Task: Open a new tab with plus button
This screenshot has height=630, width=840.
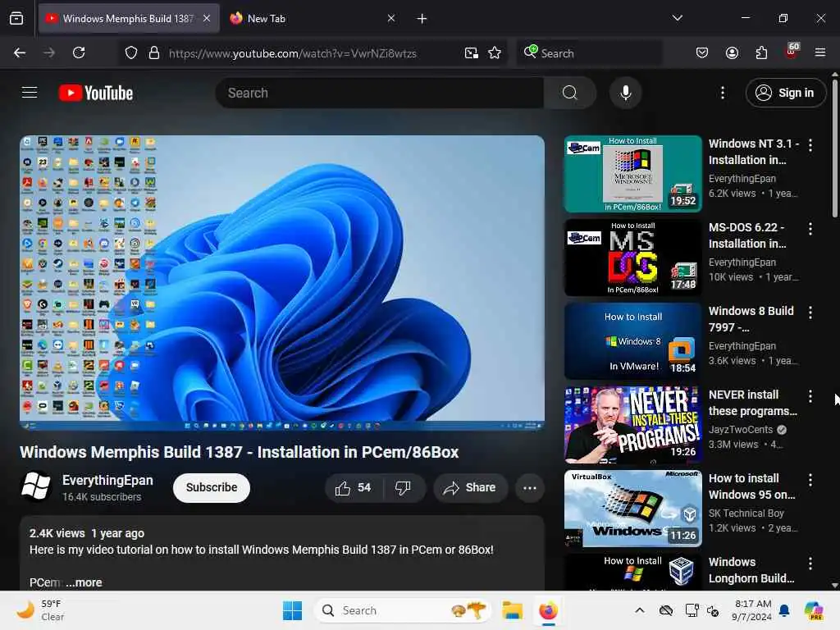Action: pyautogui.click(x=422, y=19)
